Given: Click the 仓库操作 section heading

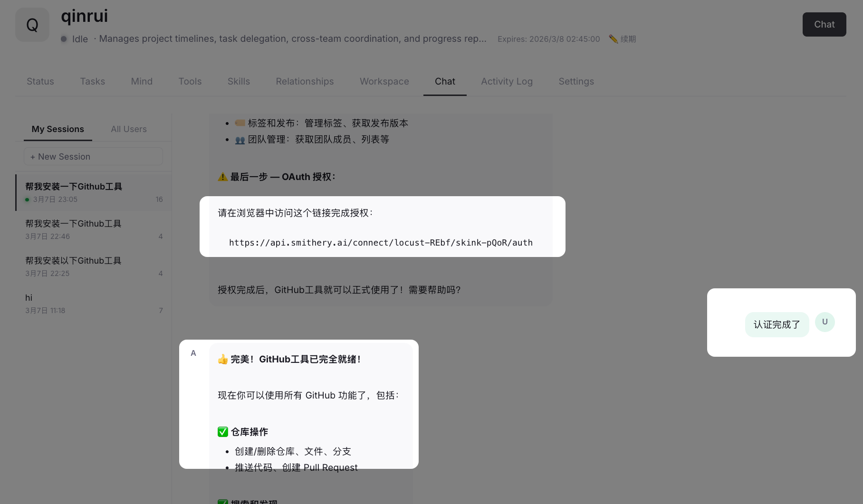Looking at the screenshot, I should click(x=243, y=432).
